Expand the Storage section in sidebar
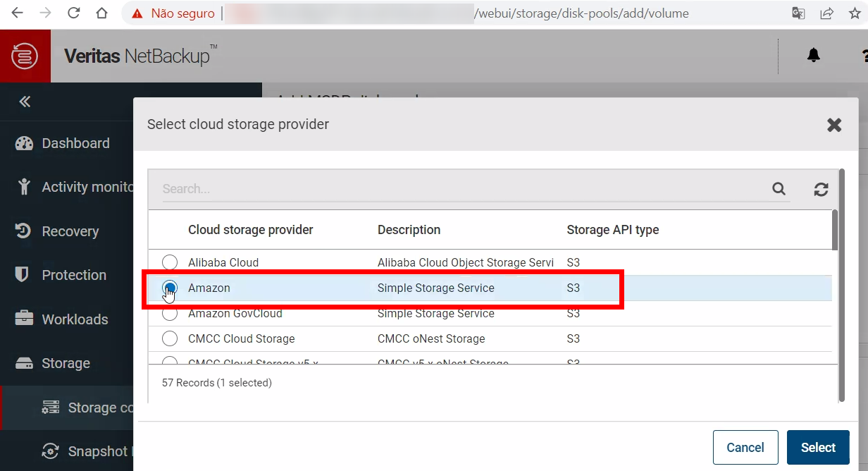The height and width of the screenshot is (471, 868). coord(66,363)
